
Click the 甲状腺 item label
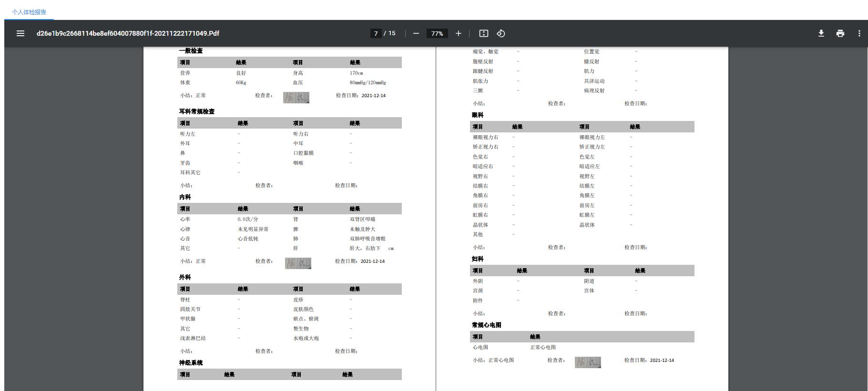click(188, 319)
